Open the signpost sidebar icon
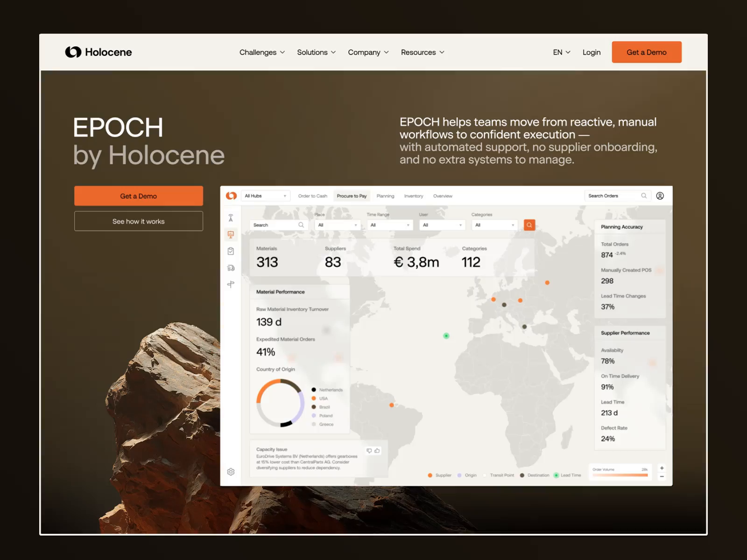 (x=231, y=284)
